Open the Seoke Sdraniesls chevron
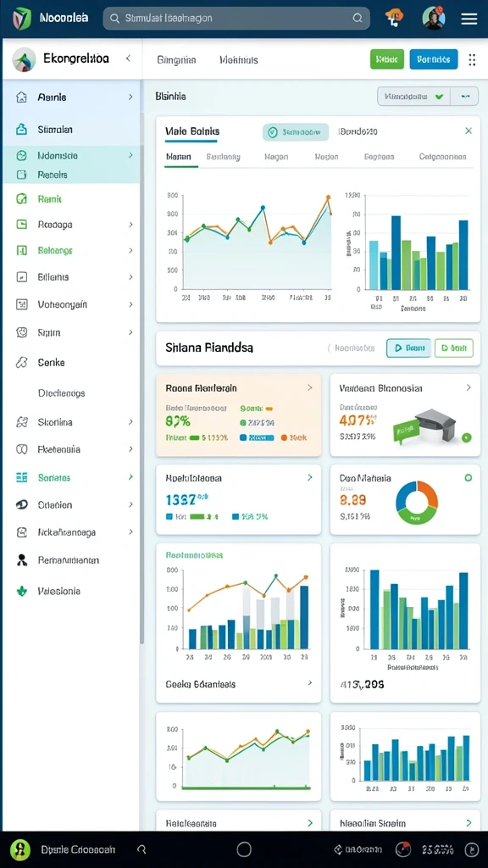Viewport: 488px width, 868px height. [310, 683]
